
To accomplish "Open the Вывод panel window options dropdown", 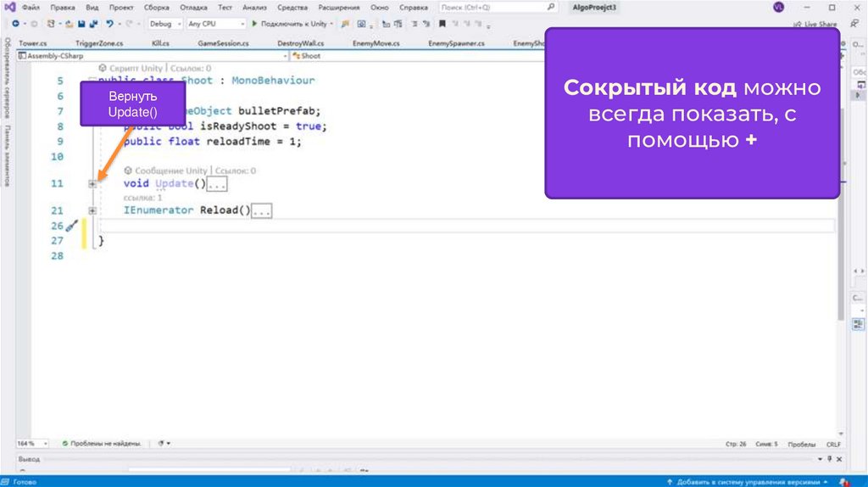I will pyautogui.click(x=820, y=459).
